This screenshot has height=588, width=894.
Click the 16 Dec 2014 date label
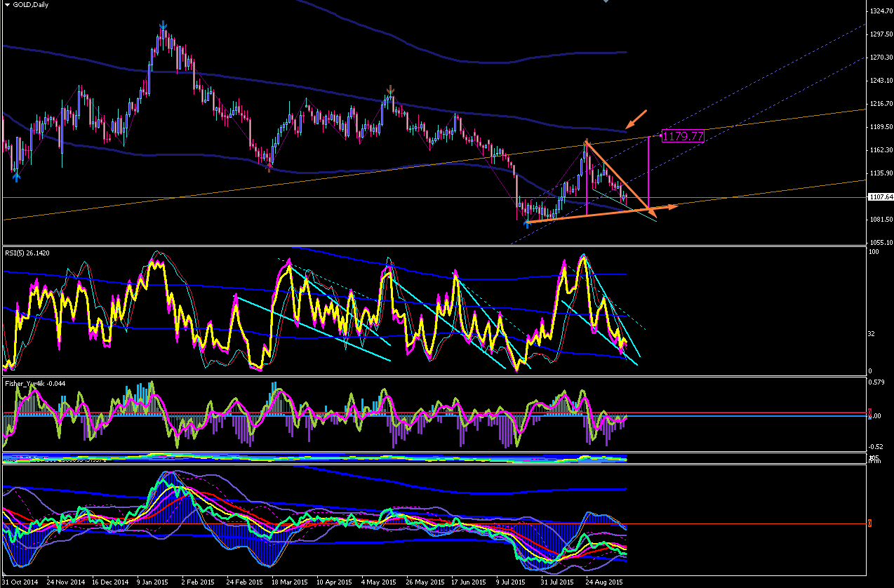[110, 582]
